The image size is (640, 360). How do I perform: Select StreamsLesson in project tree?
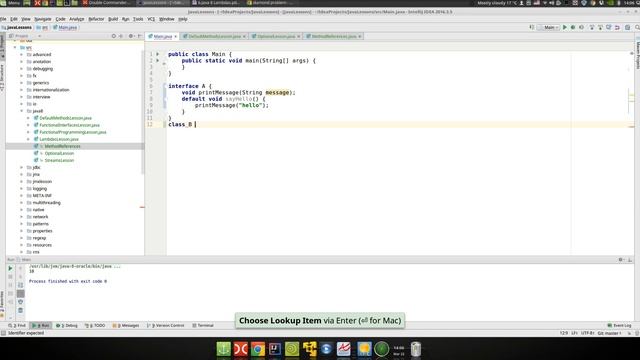click(59, 160)
